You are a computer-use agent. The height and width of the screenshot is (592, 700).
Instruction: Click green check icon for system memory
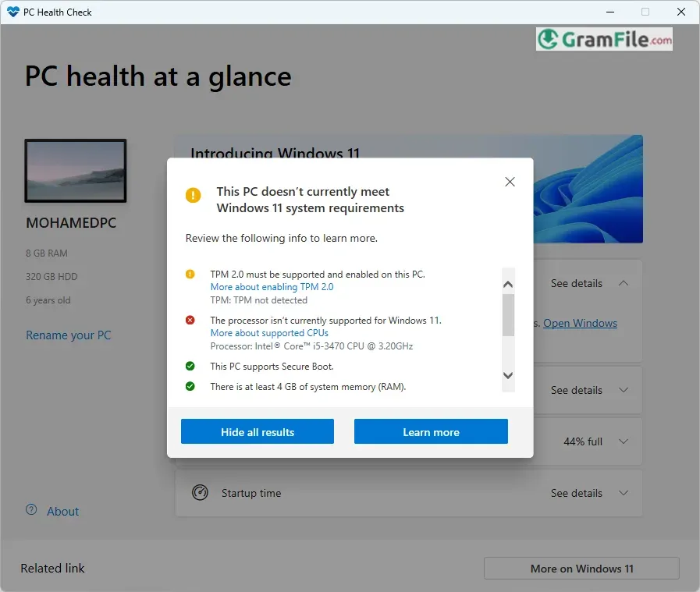tap(190, 386)
